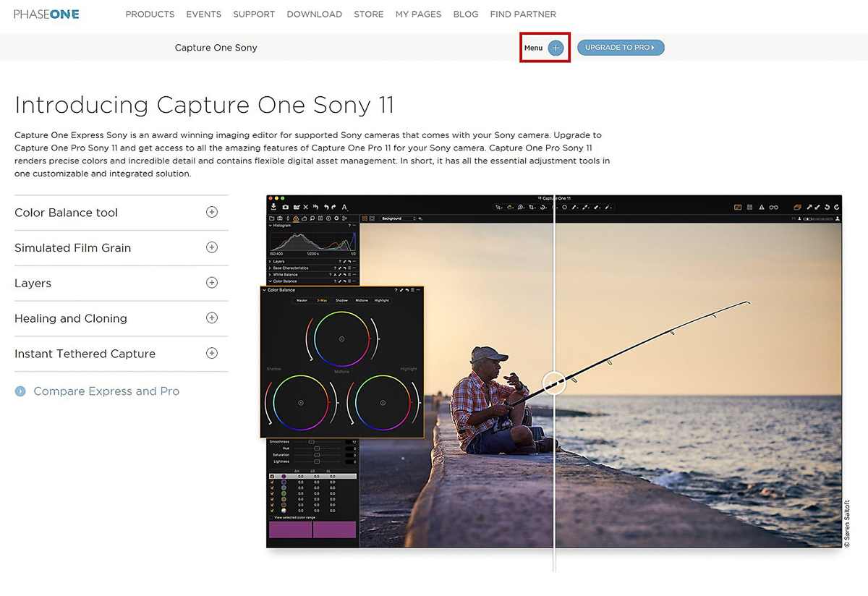Open SUPPORT in the top navigation

click(x=254, y=14)
